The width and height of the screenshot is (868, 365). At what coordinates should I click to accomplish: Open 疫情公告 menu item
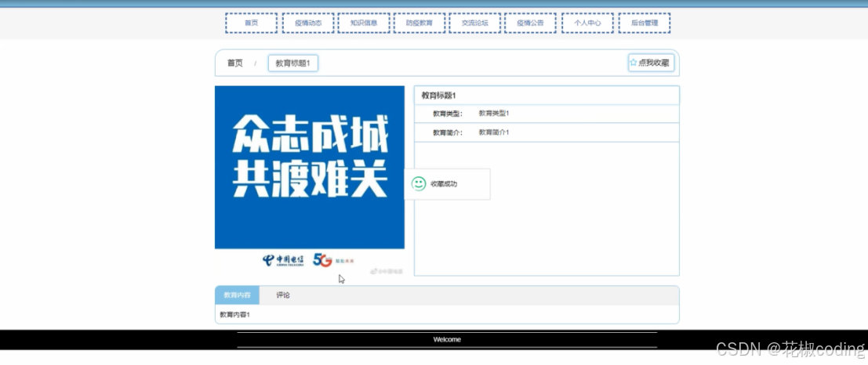pos(530,23)
